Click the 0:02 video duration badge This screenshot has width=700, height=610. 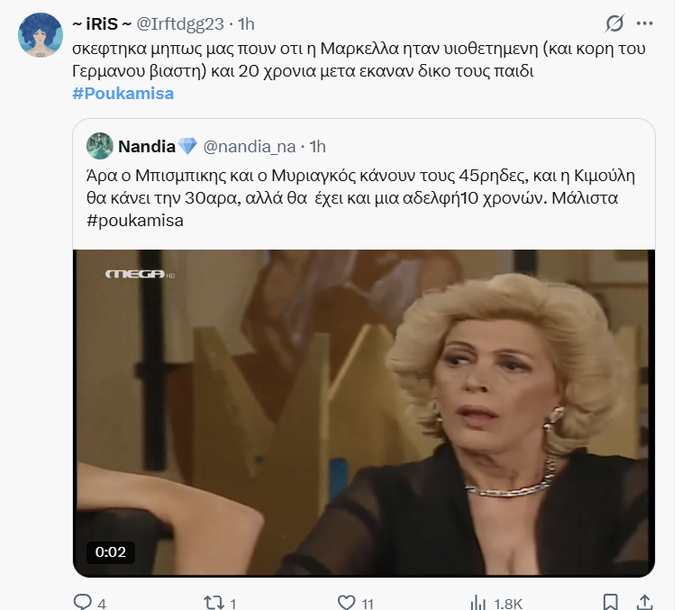(111, 552)
